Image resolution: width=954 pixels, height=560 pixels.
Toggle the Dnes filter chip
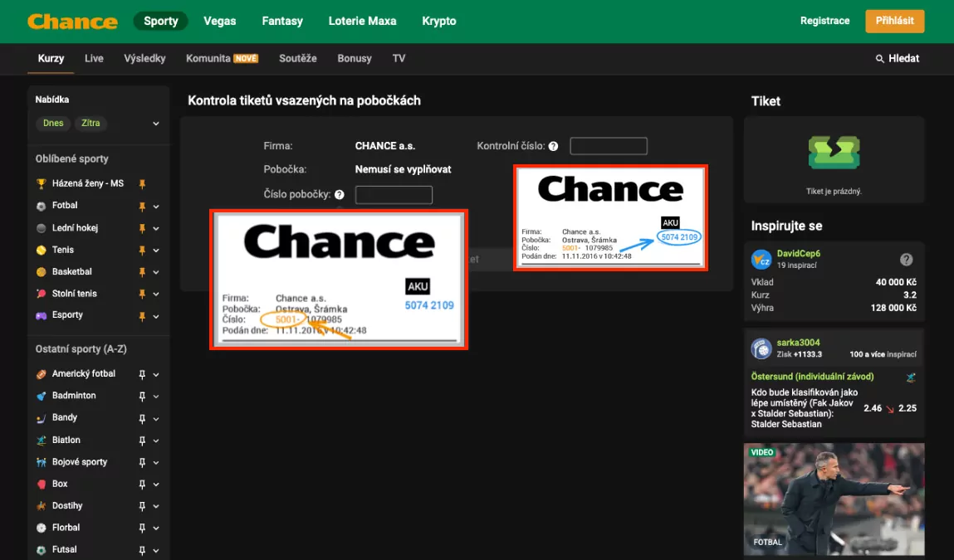52,122
